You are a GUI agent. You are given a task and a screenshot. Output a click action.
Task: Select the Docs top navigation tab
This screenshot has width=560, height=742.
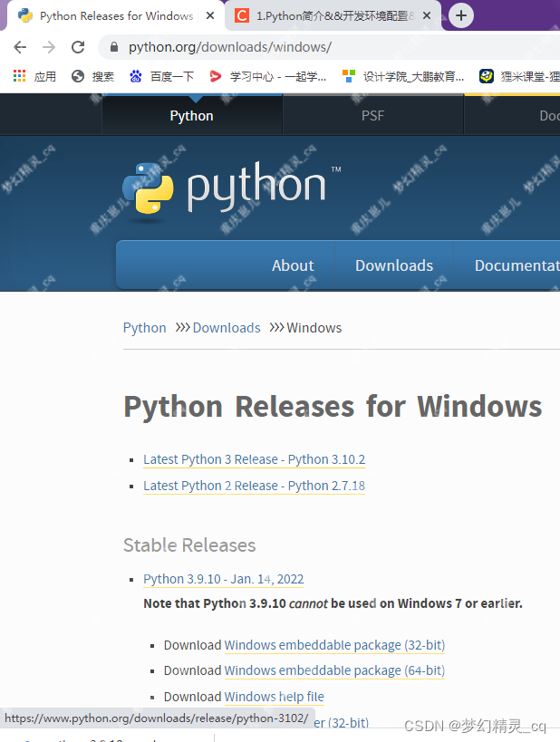pyautogui.click(x=512, y=115)
